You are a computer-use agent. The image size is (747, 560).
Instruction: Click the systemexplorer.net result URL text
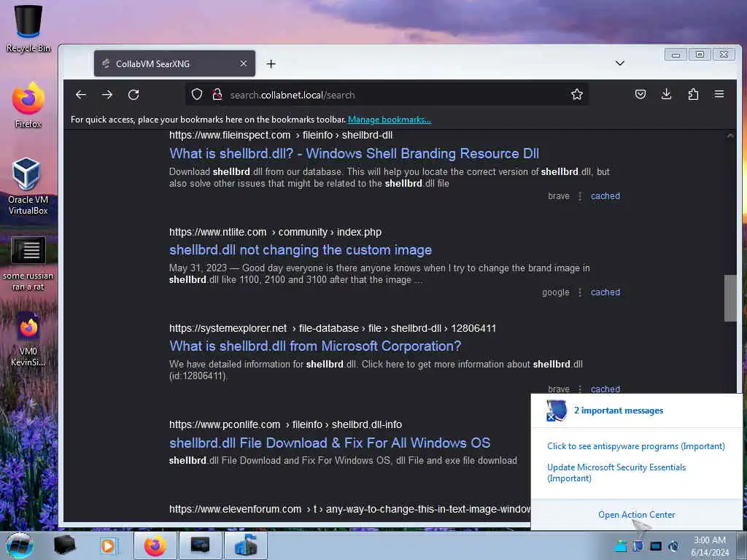pyautogui.click(x=333, y=328)
